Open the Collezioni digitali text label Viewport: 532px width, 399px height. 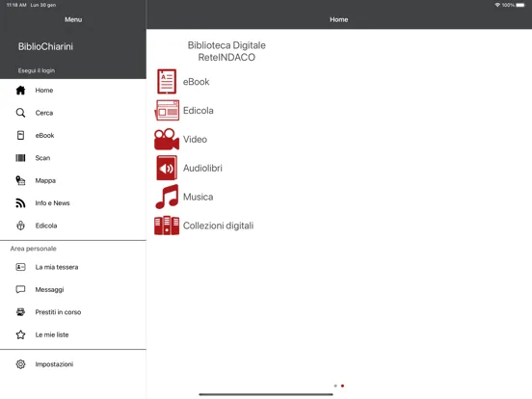point(218,226)
